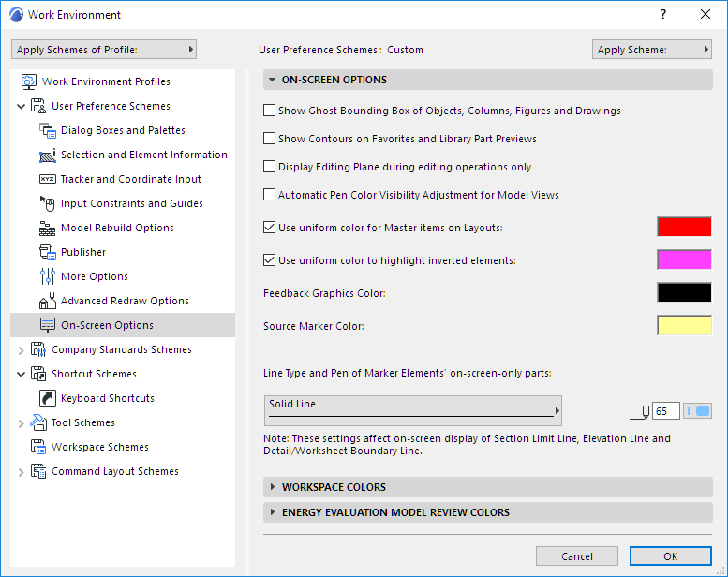The height and width of the screenshot is (577, 728).
Task: Click the Cancel button
Action: pos(576,556)
